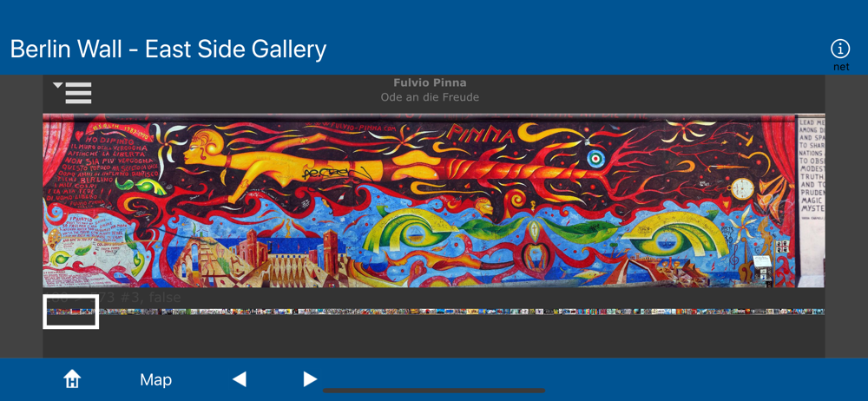Tap the 'PINNA' signature on the mural
The width and height of the screenshot is (868, 401).
click(478, 133)
